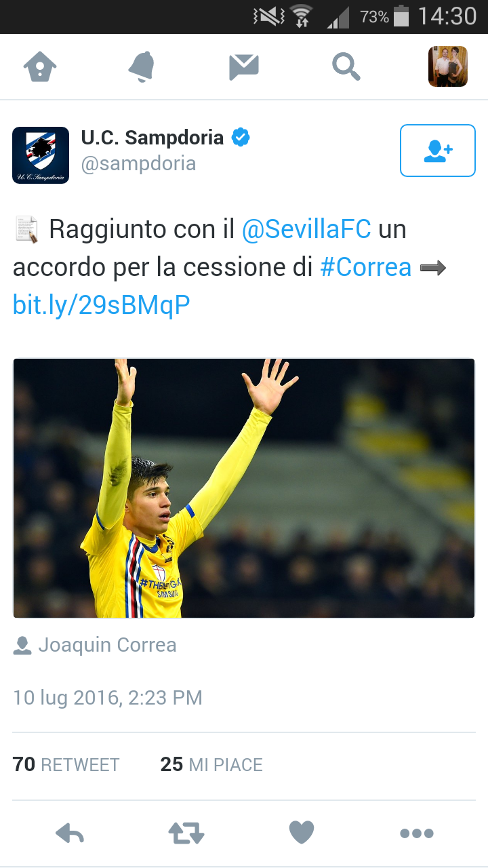
Task: Follow U.C. Sampdoria with the add-user button
Action: click(438, 151)
